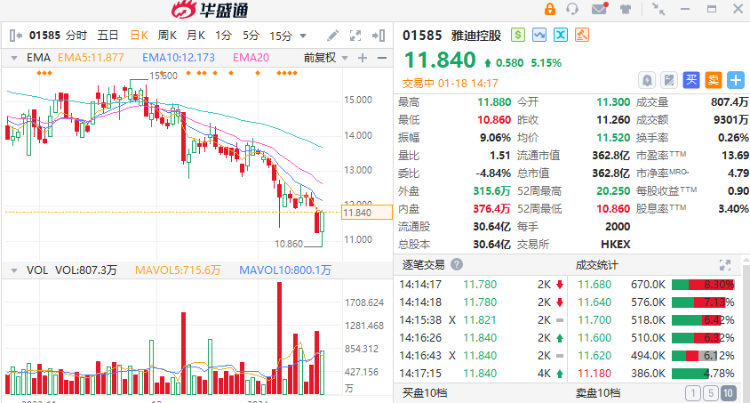Screen dimensions: 750x403
Task: Click the green dollar badge icon
Action: point(518,35)
